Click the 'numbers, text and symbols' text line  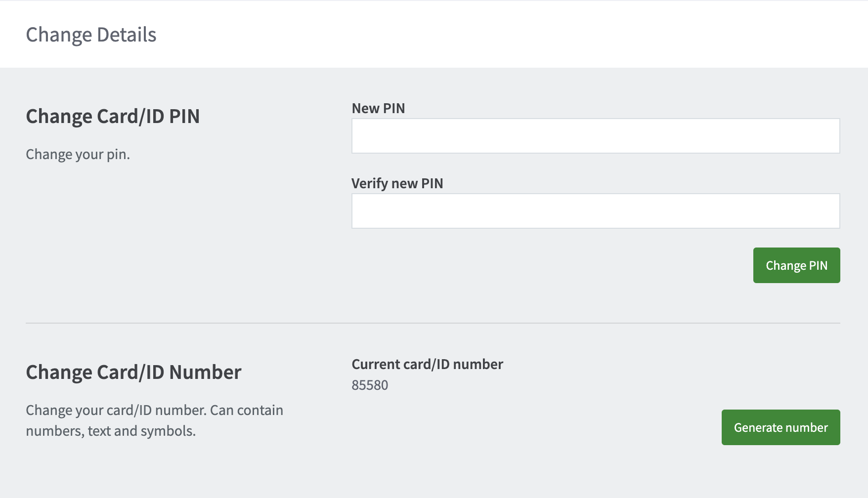point(111,431)
